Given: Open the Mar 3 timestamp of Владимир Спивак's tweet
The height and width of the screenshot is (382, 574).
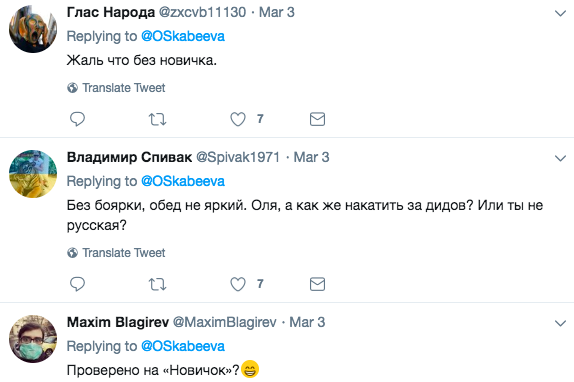Looking at the screenshot, I should (312, 157).
